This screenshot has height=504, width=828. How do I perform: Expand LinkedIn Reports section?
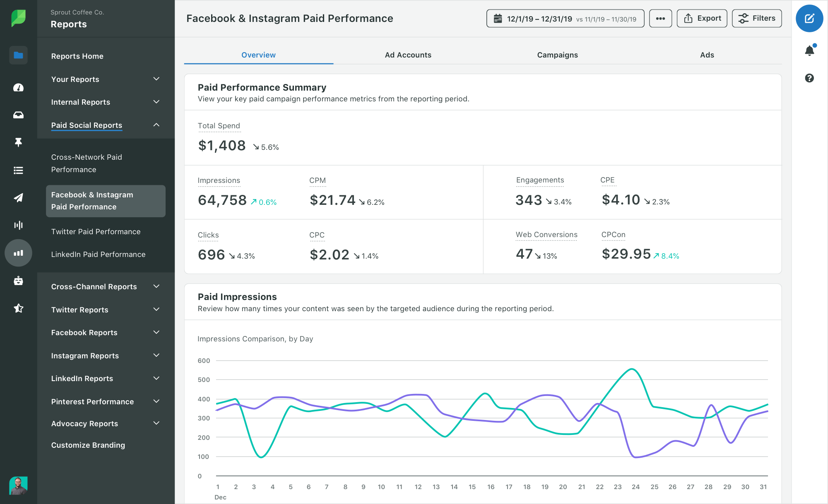106,378
